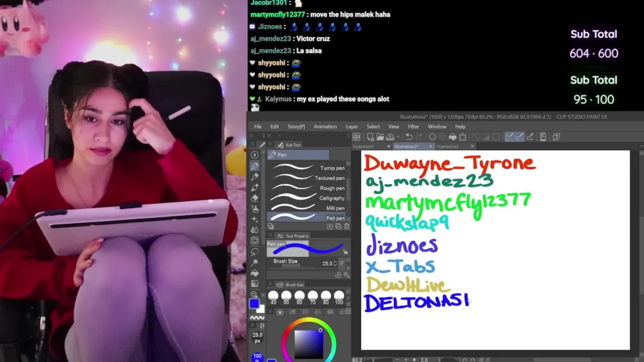Image resolution: width=644 pixels, height=362 pixels.
Task: Select the Lasso selection tool
Action: (x=255, y=251)
